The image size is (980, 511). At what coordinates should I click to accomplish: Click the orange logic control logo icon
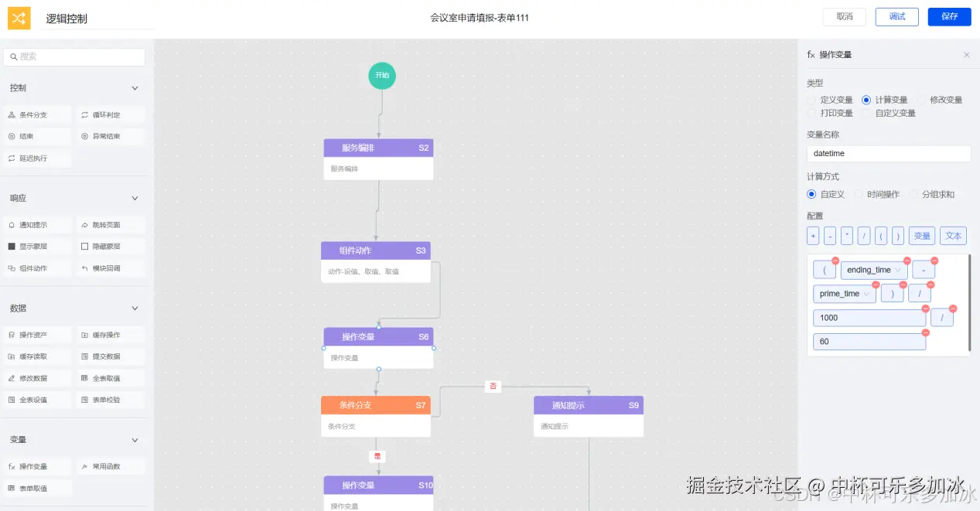point(19,17)
